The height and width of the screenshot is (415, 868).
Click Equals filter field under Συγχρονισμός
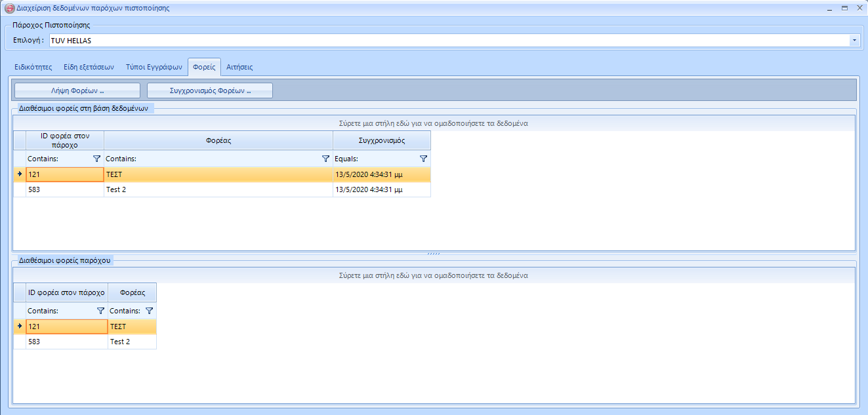click(x=374, y=159)
